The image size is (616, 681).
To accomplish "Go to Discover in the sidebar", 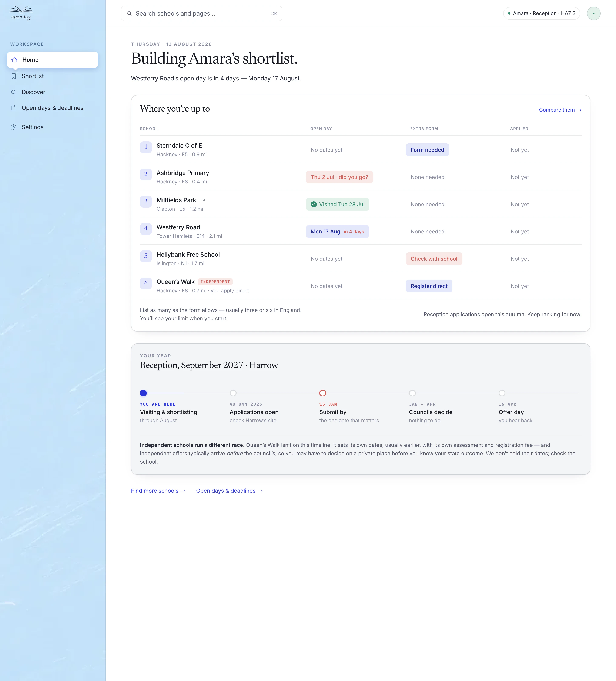I will pyautogui.click(x=52, y=92).
